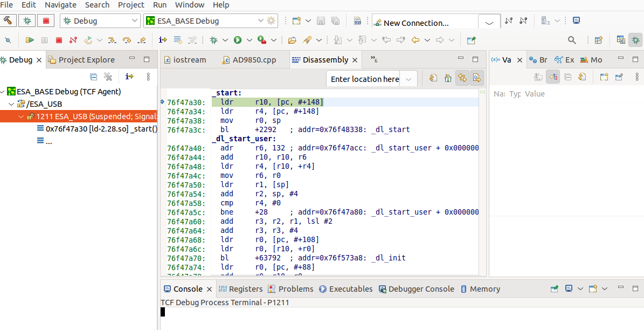Open the Memory tab
This screenshot has height=330, width=644.
(x=480, y=289)
